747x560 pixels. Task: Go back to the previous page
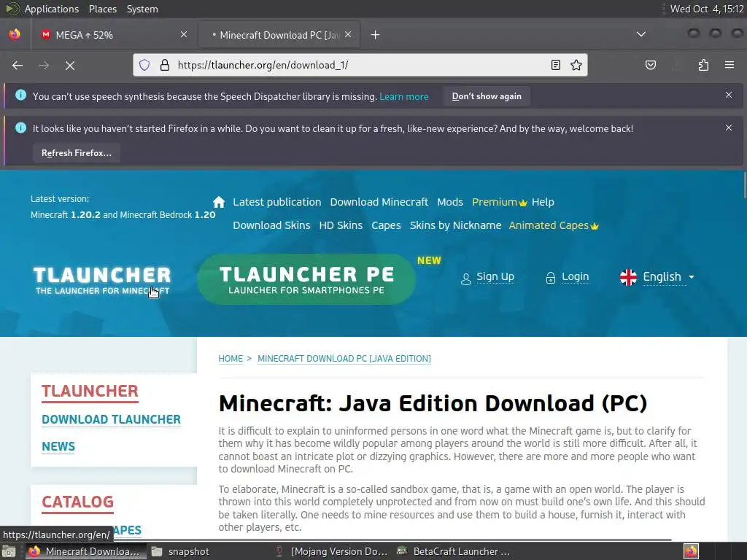(18, 65)
